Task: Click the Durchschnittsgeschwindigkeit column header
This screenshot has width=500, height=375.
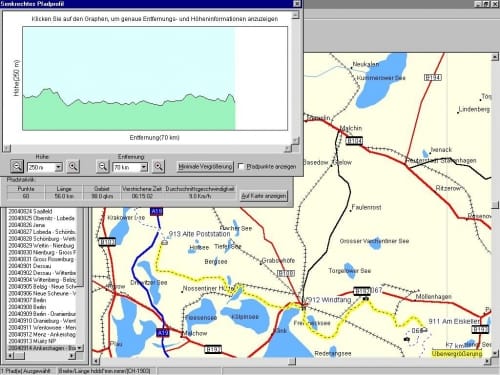Action: point(200,189)
